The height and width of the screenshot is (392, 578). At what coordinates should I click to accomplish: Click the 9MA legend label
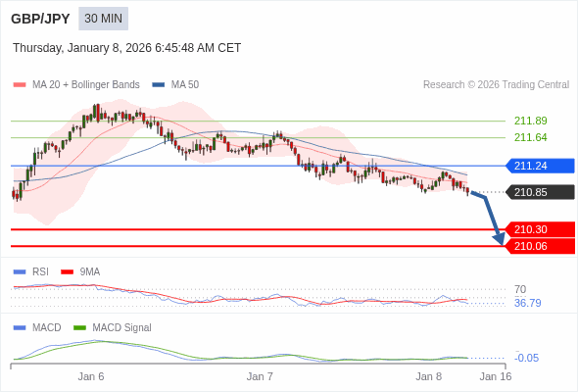tap(90, 271)
